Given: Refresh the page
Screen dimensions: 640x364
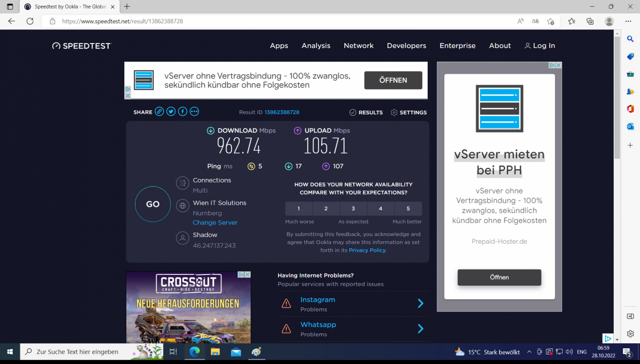Looking at the screenshot, I should pos(30,21).
